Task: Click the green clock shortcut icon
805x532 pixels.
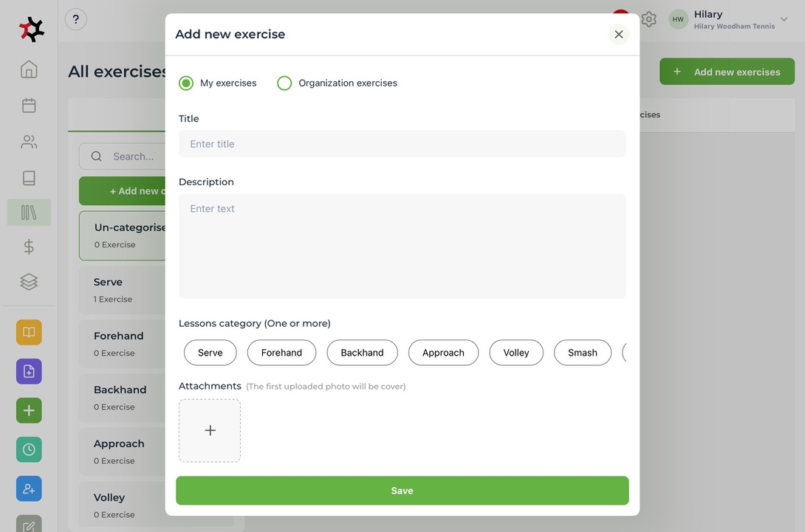Action: tap(29, 449)
